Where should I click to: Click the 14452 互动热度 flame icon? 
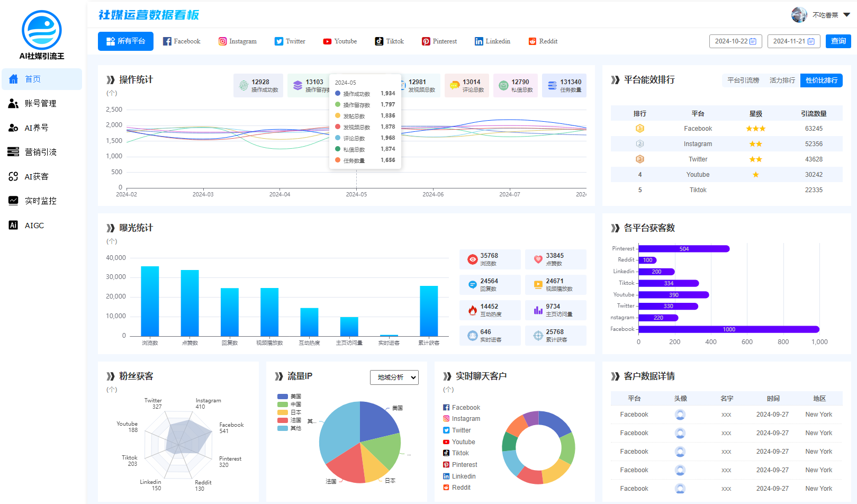pyautogui.click(x=473, y=310)
